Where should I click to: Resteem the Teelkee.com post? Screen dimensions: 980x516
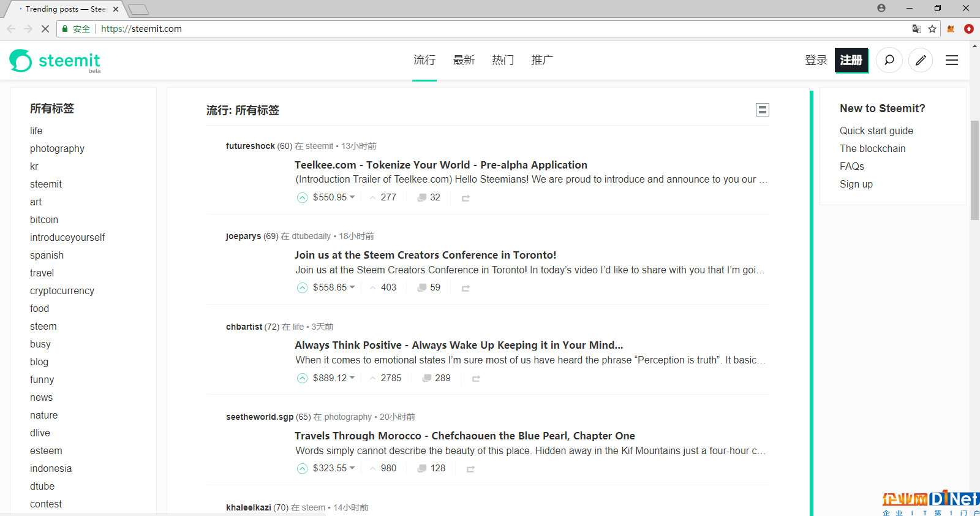click(466, 198)
